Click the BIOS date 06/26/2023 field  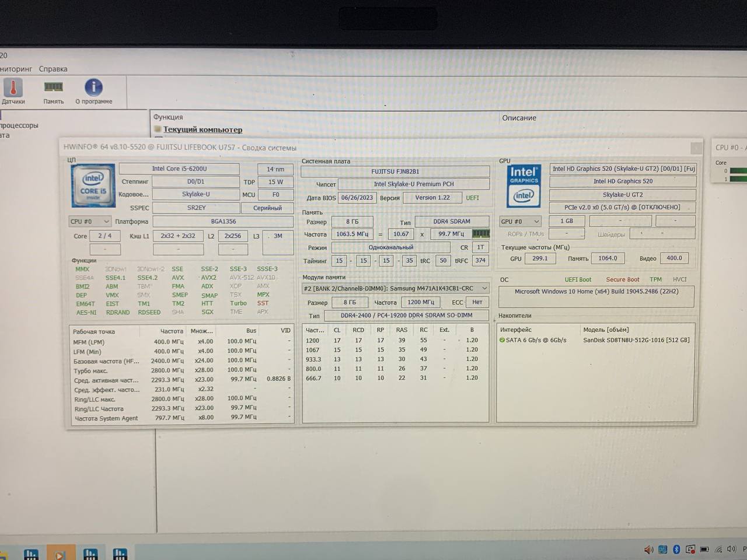pyautogui.click(x=357, y=198)
